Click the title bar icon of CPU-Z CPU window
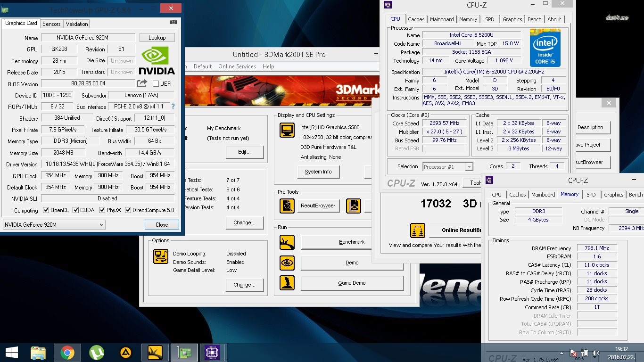The image size is (644, 362). pyautogui.click(x=388, y=5)
